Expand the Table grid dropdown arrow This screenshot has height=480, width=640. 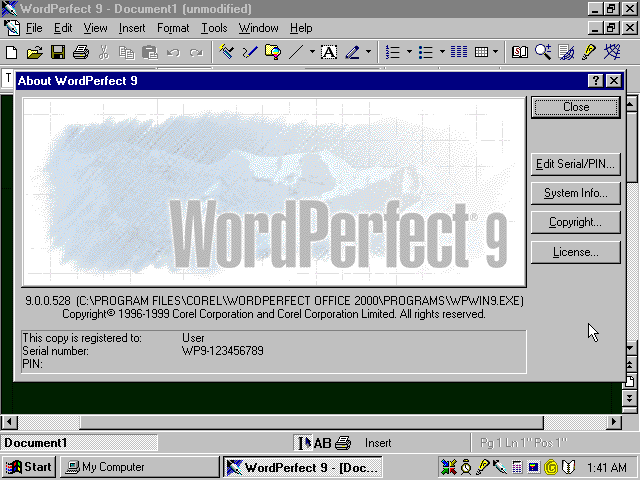click(x=496, y=52)
